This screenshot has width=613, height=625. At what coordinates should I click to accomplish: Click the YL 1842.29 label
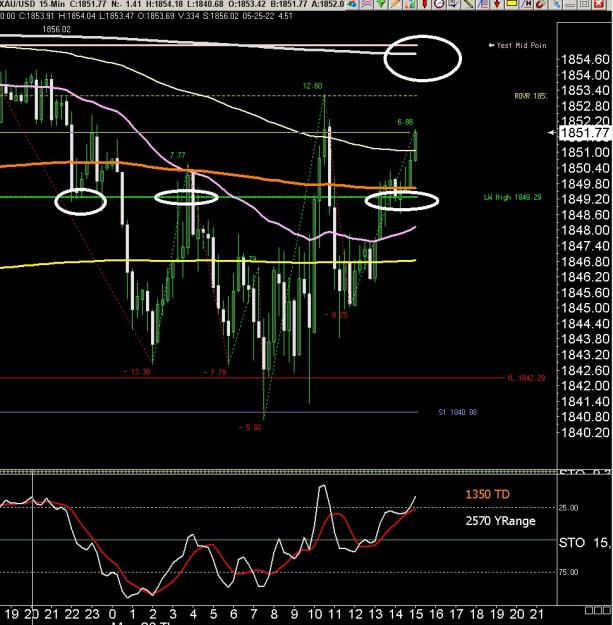[x=526, y=378]
